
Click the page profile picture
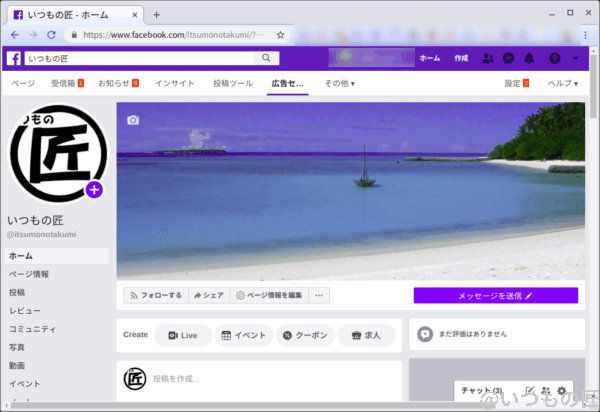coord(58,153)
